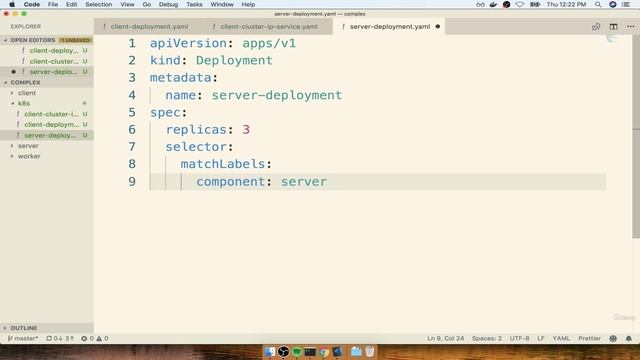Split the editor with the split icon

pos(613,27)
